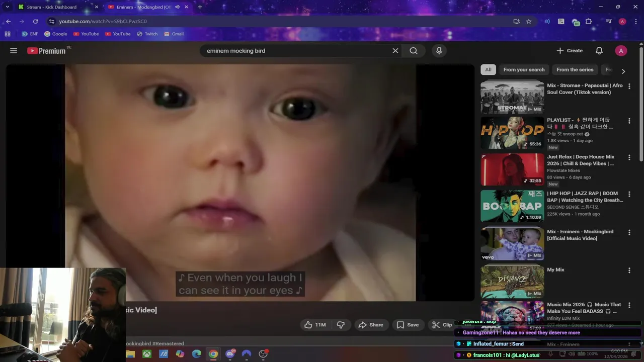Open Xbox app in the taskbar

click(146, 354)
